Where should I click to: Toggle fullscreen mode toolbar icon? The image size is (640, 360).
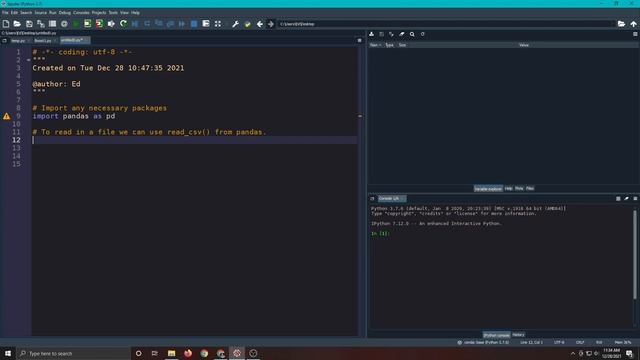(218, 24)
